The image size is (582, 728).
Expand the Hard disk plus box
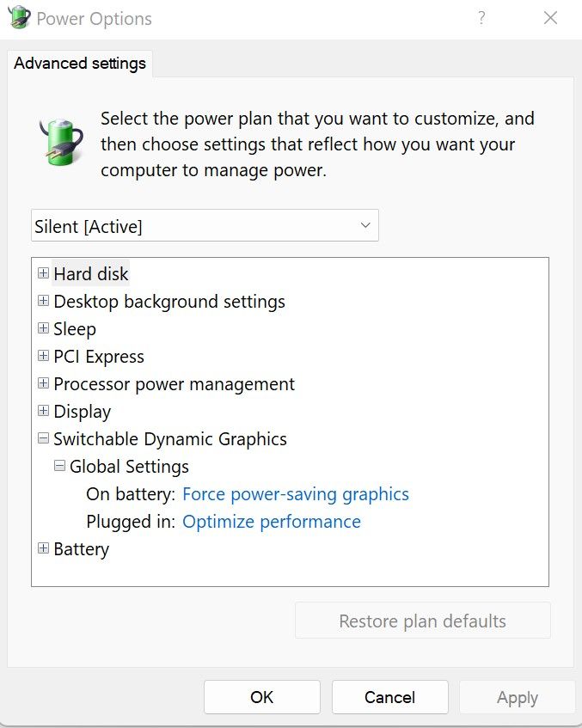point(43,273)
